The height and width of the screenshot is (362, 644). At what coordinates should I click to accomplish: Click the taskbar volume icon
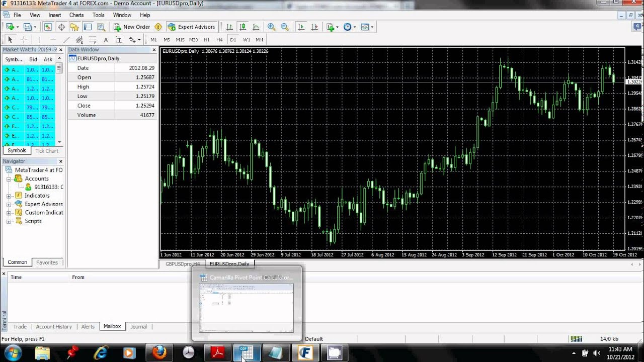click(x=597, y=352)
